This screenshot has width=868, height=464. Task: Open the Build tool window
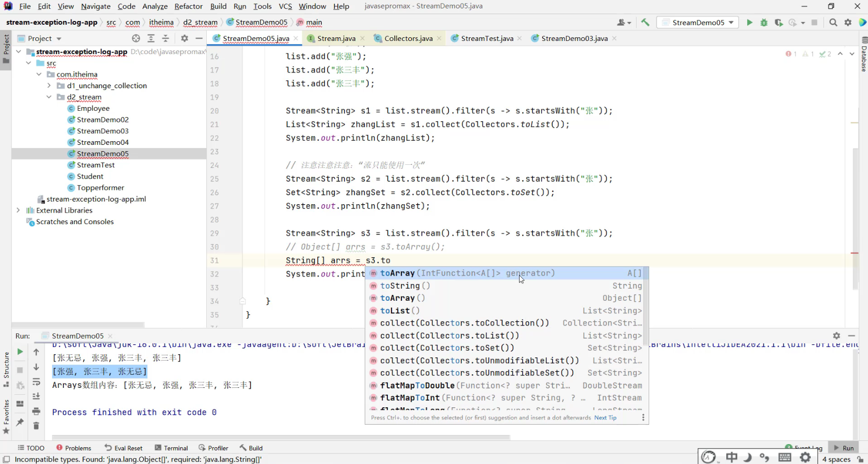click(x=251, y=448)
